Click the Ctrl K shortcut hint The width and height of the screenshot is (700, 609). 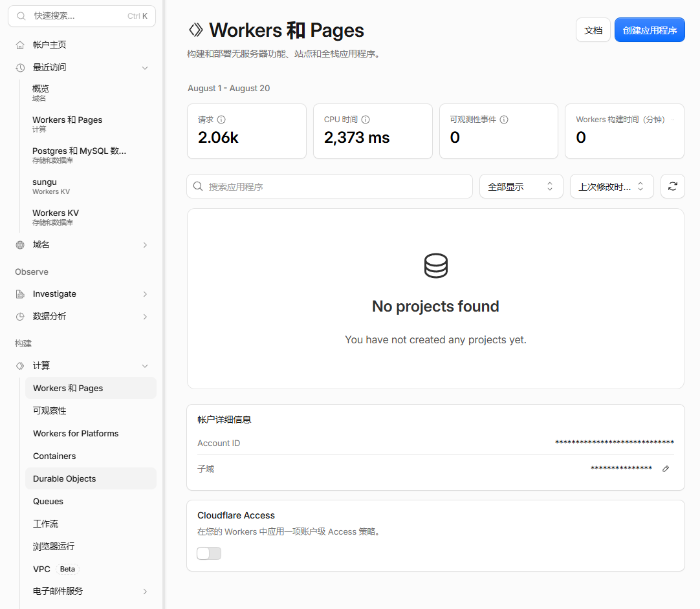click(138, 16)
